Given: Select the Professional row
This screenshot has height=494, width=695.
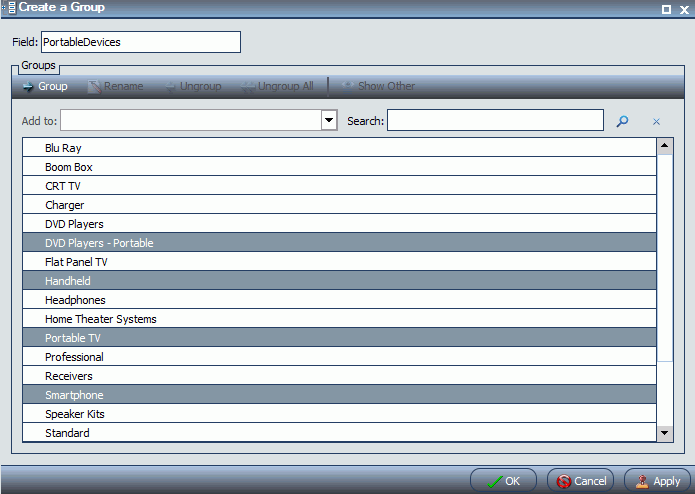Looking at the screenshot, I should click(x=340, y=357).
